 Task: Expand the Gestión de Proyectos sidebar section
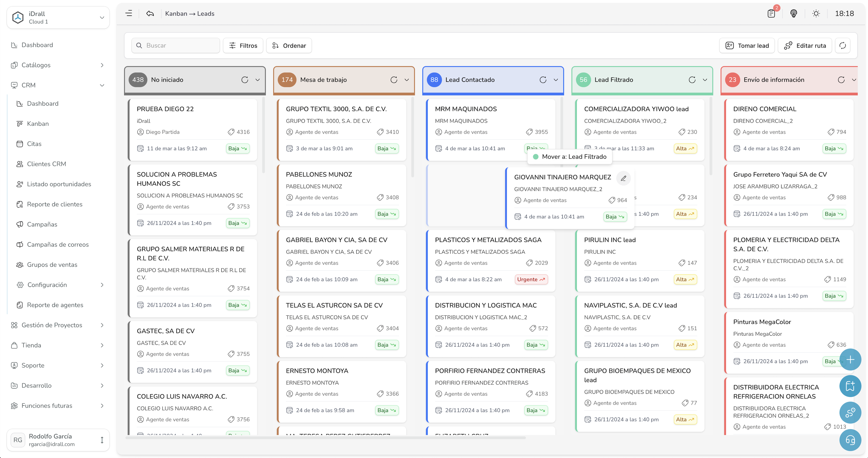(102, 325)
